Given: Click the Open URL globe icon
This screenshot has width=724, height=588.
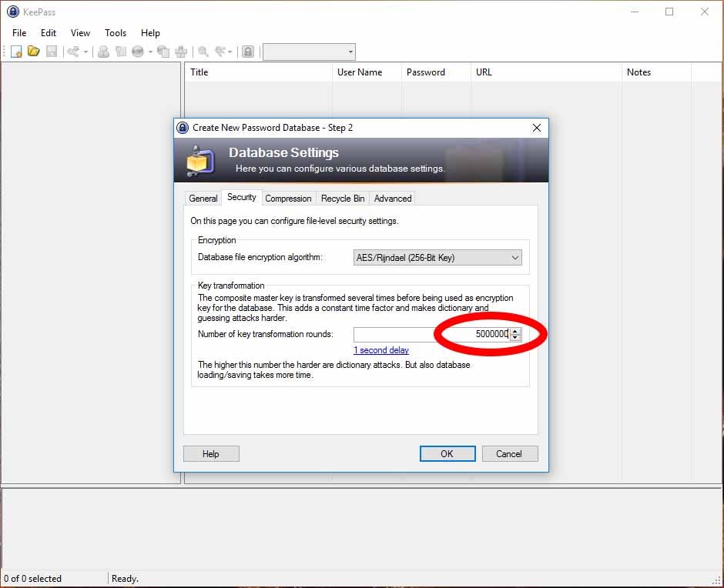Looking at the screenshot, I should click(138, 52).
